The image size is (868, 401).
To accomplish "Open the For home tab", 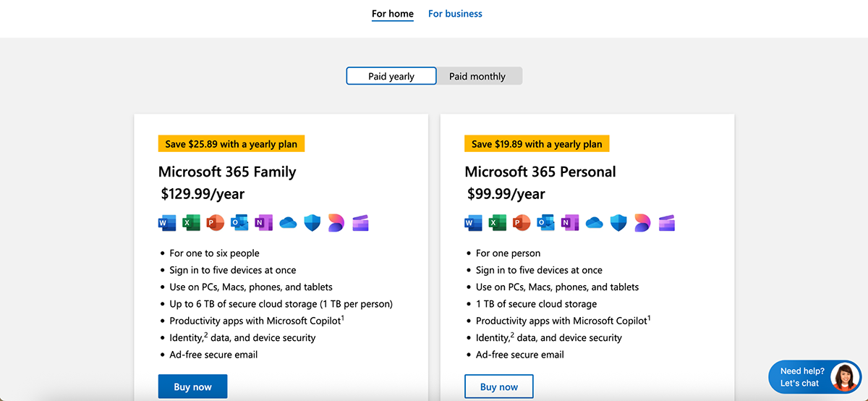I will coord(393,14).
